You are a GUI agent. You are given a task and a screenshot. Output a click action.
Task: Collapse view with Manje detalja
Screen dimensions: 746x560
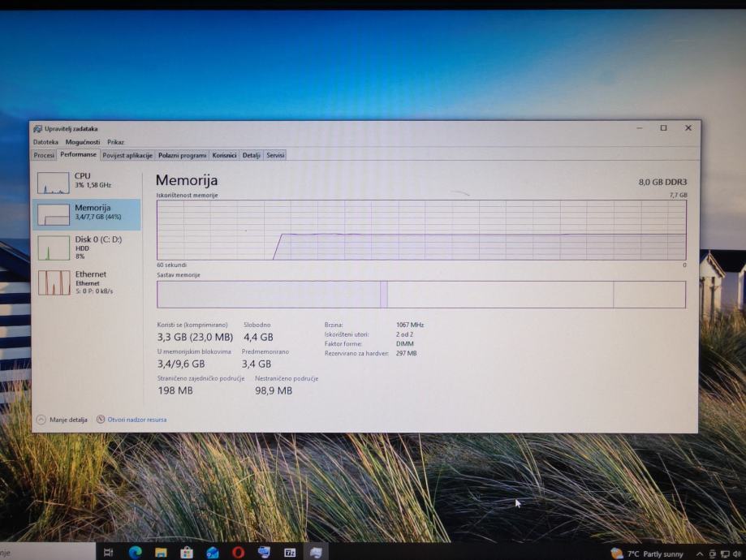tap(63, 420)
